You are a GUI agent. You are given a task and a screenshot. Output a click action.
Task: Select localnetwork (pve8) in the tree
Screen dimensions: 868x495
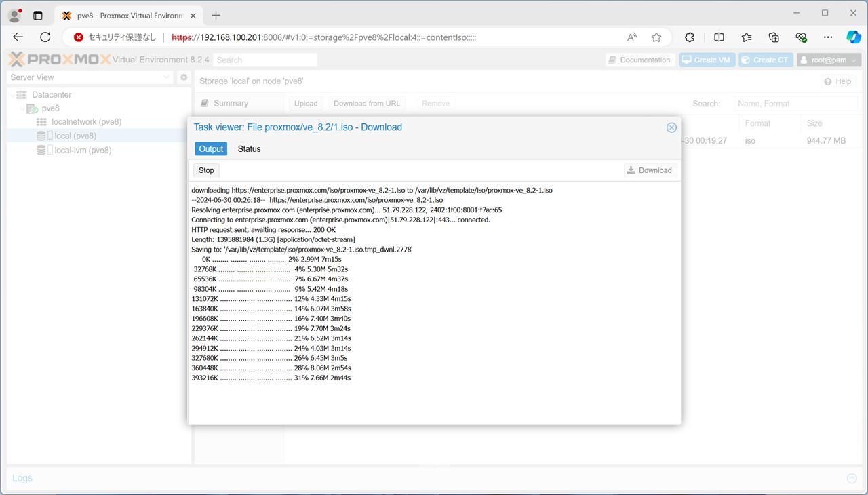coord(86,122)
